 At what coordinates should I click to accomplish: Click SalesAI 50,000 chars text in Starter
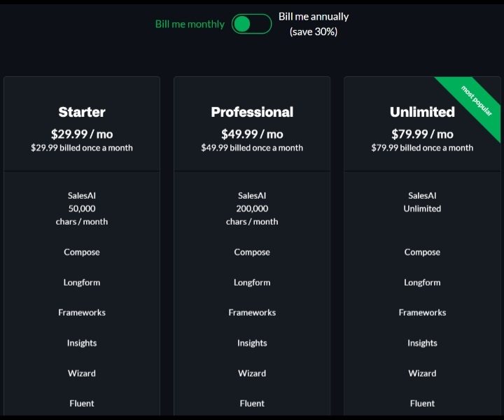[82, 209]
